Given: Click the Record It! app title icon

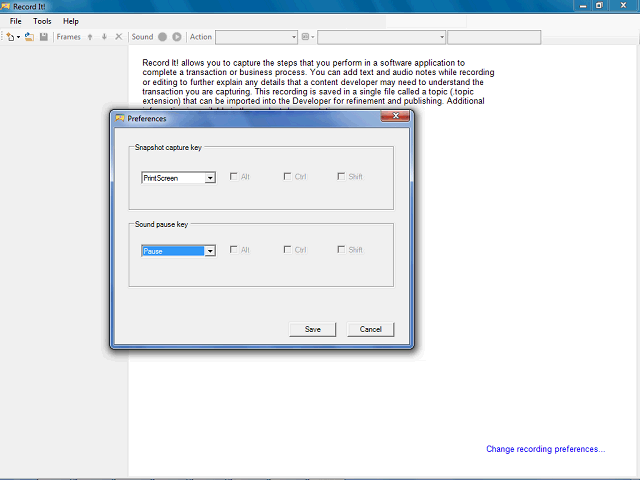Looking at the screenshot, I should point(5,7).
